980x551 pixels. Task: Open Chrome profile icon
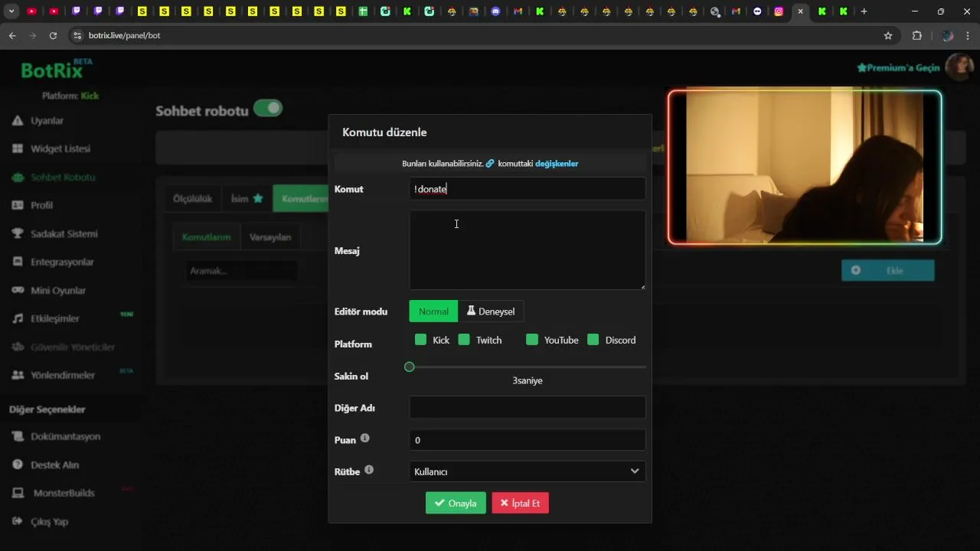pos(948,35)
